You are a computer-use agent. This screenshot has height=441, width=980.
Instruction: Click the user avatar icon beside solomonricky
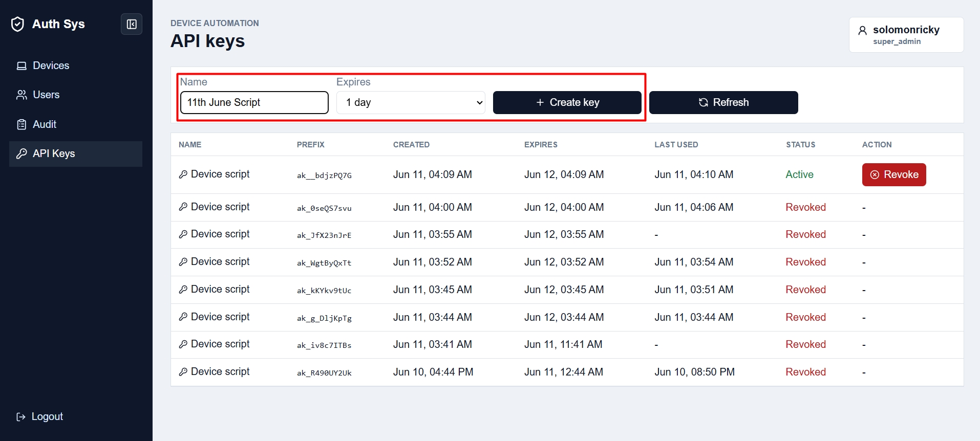click(863, 30)
